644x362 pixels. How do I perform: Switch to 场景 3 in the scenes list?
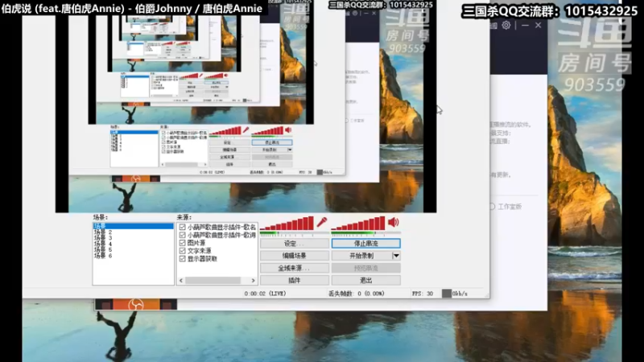103,238
